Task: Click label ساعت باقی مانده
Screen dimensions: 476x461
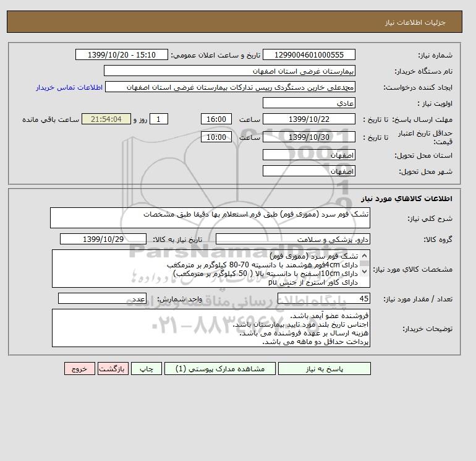Action: (51, 119)
